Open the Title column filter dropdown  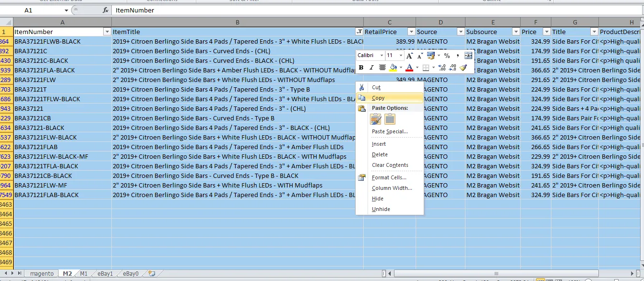click(x=594, y=32)
